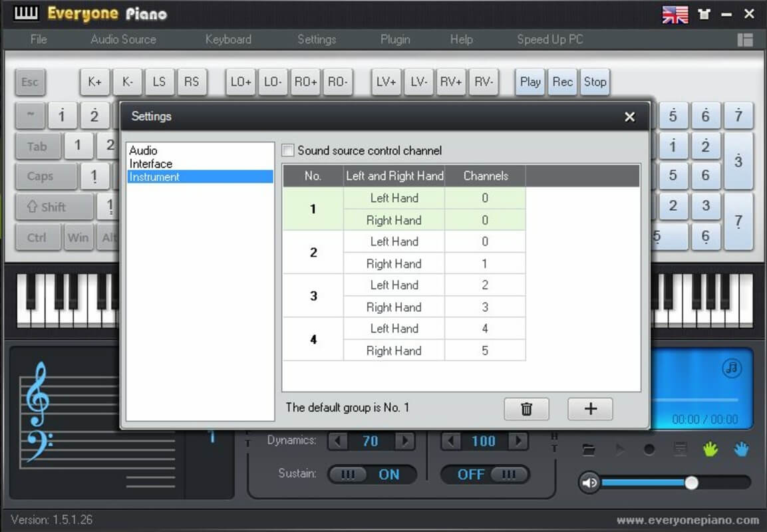
Task: Click the green left hand icon
Action: click(x=710, y=449)
